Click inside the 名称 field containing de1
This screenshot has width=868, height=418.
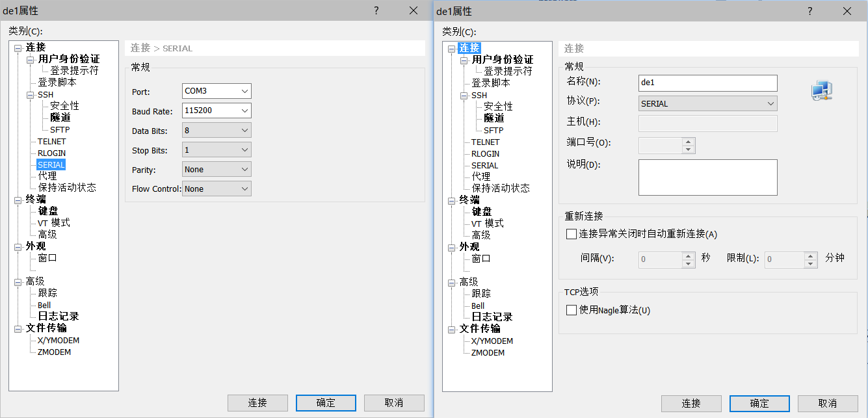(707, 83)
